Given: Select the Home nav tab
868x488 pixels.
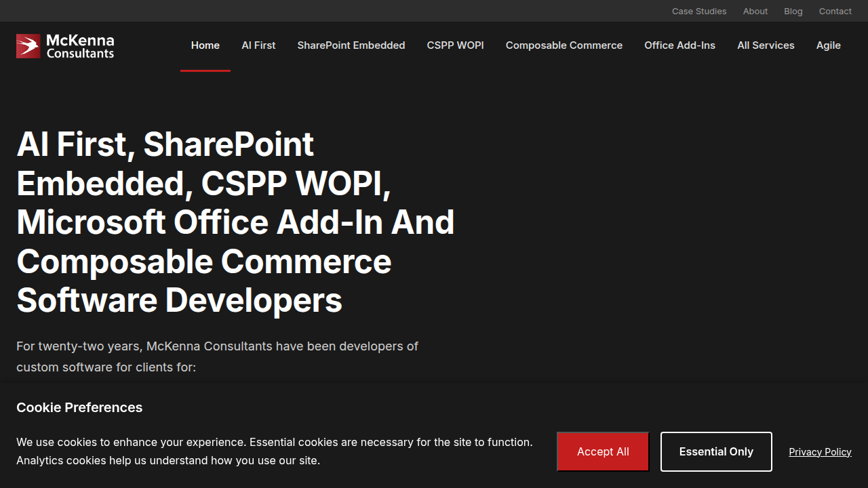Looking at the screenshot, I should pyautogui.click(x=205, y=45).
